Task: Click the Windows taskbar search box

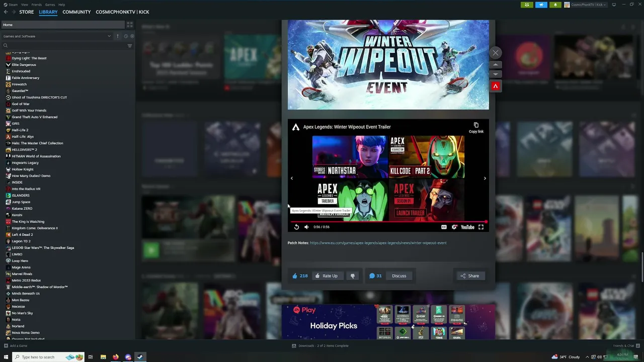Action: [x=48, y=357]
